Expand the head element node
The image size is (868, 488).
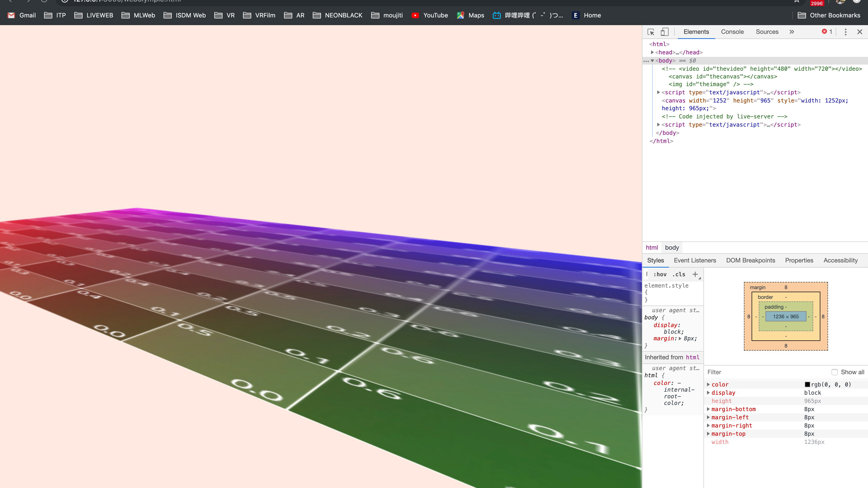652,52
